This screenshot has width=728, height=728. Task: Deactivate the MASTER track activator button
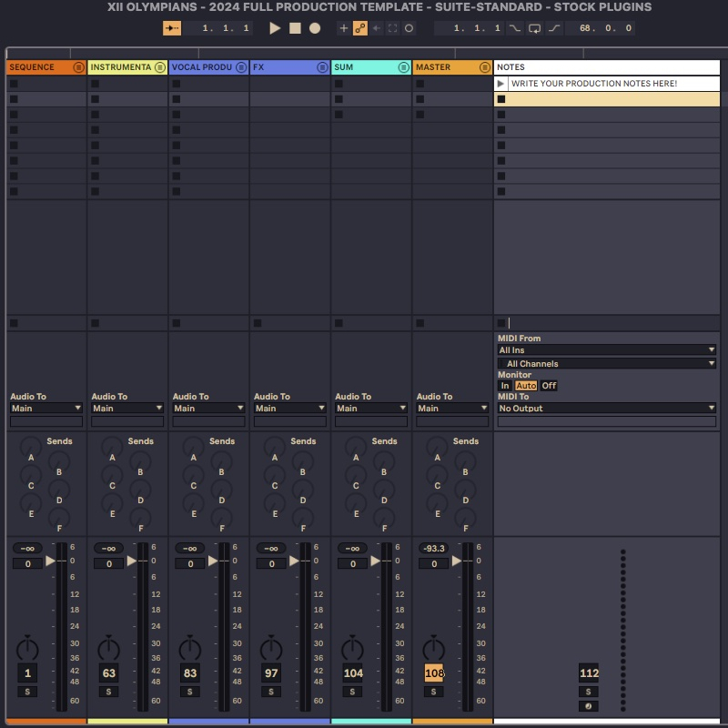tap(432, 673)
